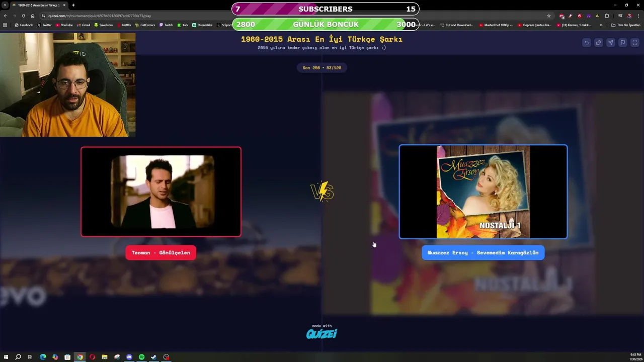Open the Windows Start menu
The image size is (644, 362).
click(x=6, y=357)
